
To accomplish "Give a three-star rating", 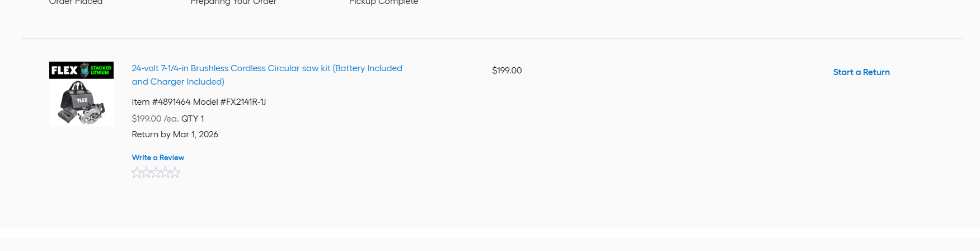I will (x=156, y=173).
